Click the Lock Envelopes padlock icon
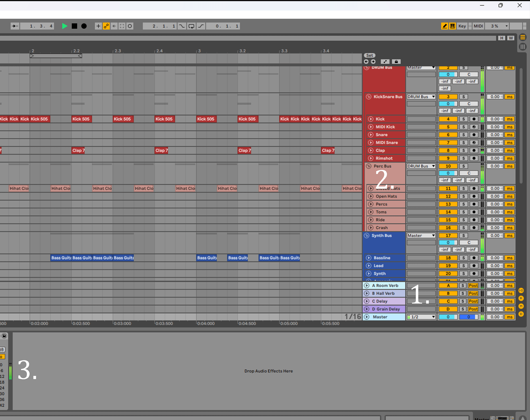The height and width of the screenshot is (420, 530). (396, 62)
